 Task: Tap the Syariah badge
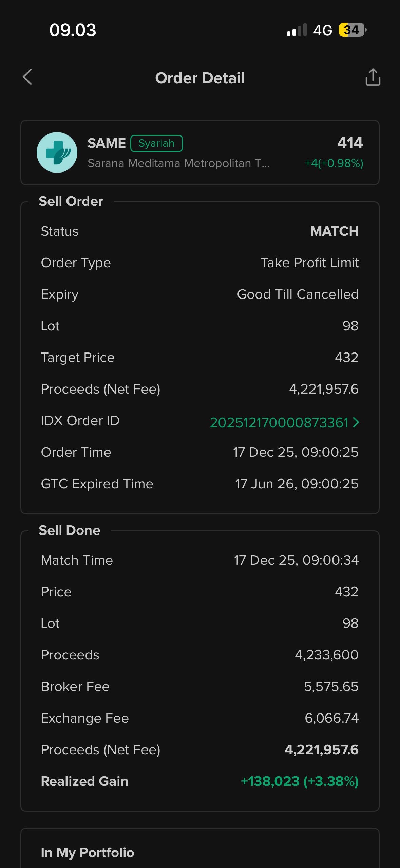tap(156, 143)
